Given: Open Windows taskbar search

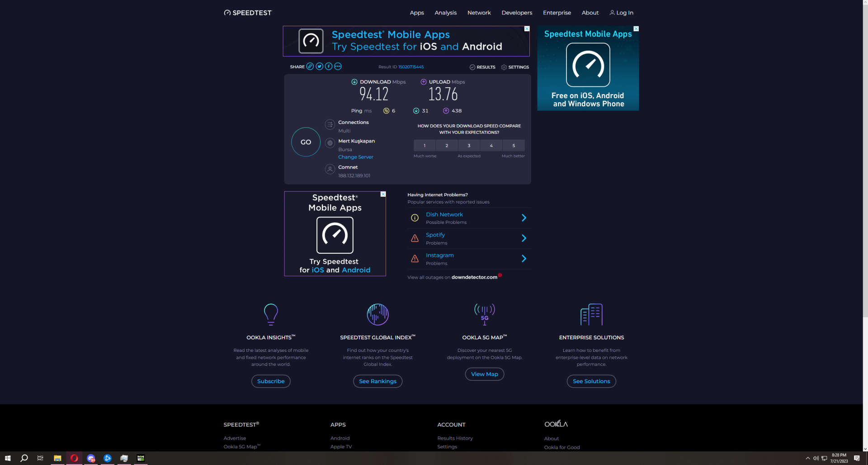Looking at the screenshot, I should pos(24,458).
